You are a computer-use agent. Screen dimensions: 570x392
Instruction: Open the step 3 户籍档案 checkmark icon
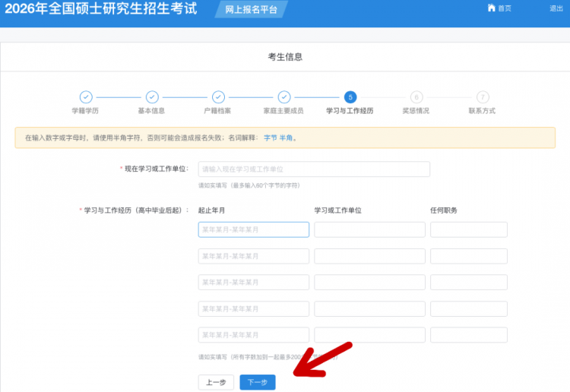218,96
